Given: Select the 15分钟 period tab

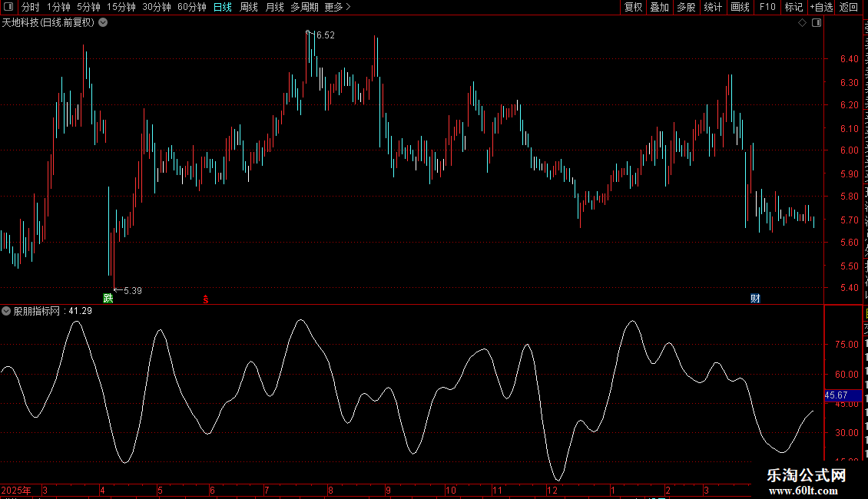Looking at the screenshot, I should click(x=121, y=7).
